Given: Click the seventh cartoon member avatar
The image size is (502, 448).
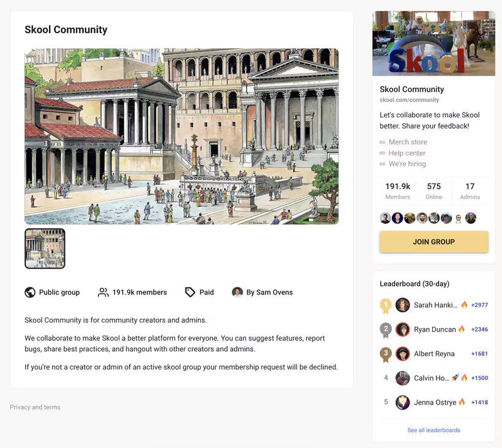Looking at the screenshot, I should (x=459, y=218).
